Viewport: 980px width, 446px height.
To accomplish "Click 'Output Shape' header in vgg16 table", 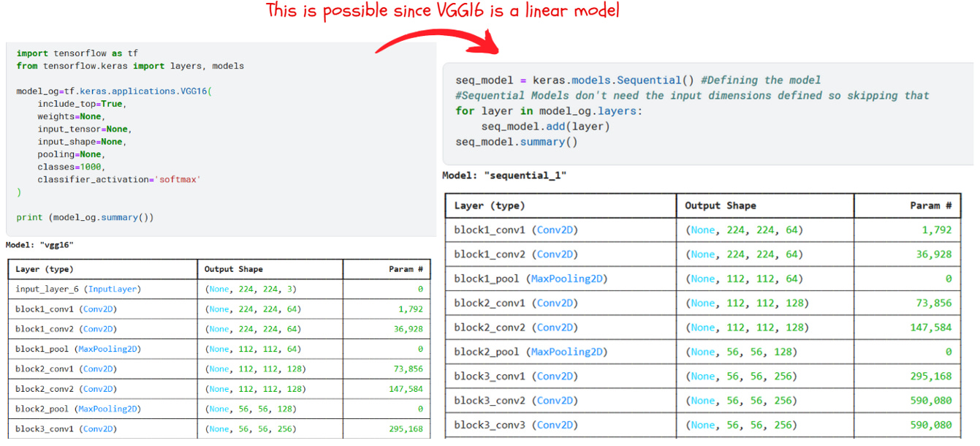I will point(234,269).
